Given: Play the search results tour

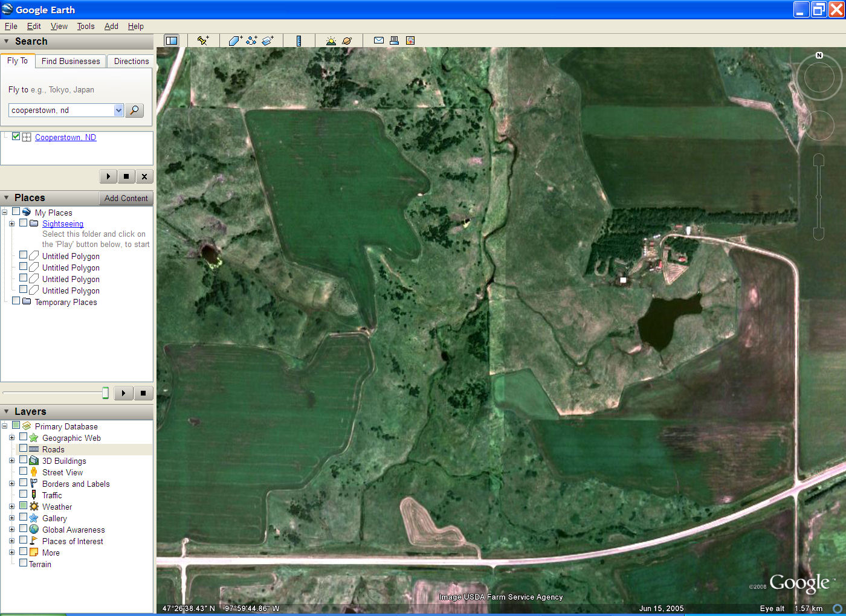Looking at the screenshot, I should [x=108, y=176].
